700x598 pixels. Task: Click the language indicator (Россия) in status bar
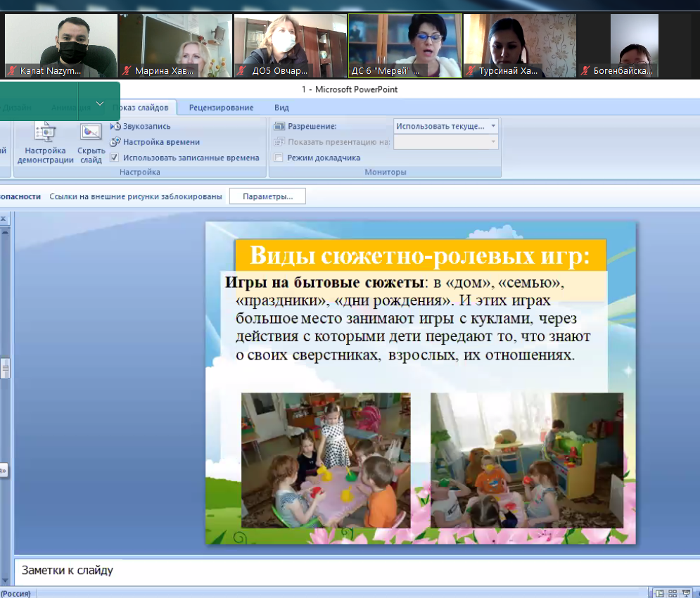coord(15,594)
